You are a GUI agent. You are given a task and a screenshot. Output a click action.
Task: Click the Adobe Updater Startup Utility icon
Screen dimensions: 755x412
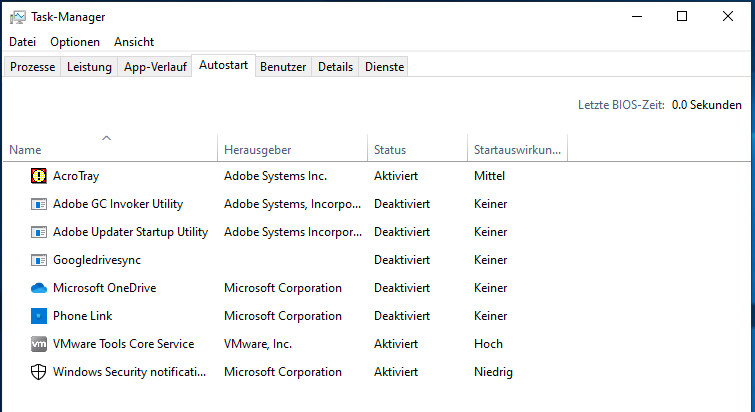pos(39,232)
